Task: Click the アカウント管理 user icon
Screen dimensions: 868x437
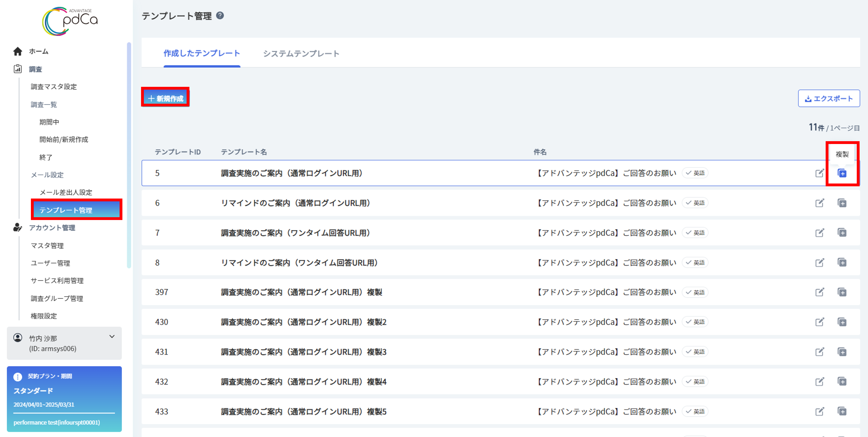Action: click(17, 228)
